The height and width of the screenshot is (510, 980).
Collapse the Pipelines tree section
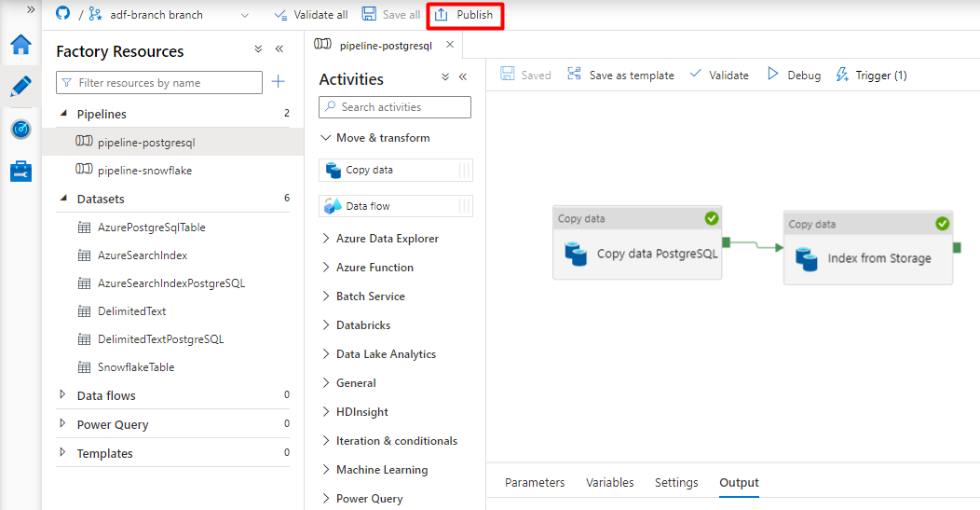[x=63, y=114]
